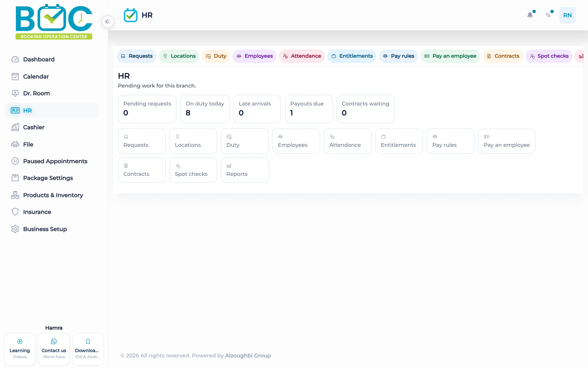Click the Payouts due stat card
The height and width of the screenshot is (368, 588).
[x=308, y=109]
